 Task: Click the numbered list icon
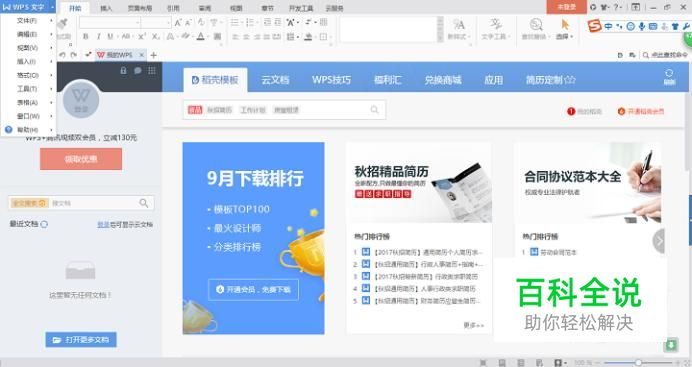point(250,22)
